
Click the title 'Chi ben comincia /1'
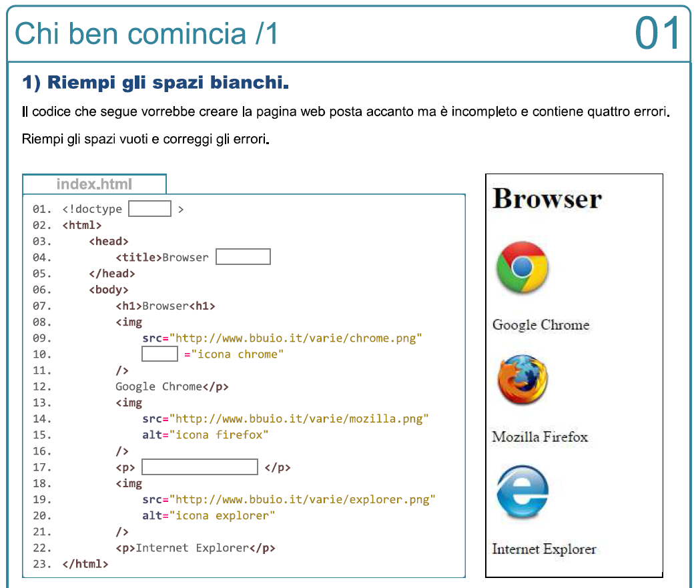point(146,33)
